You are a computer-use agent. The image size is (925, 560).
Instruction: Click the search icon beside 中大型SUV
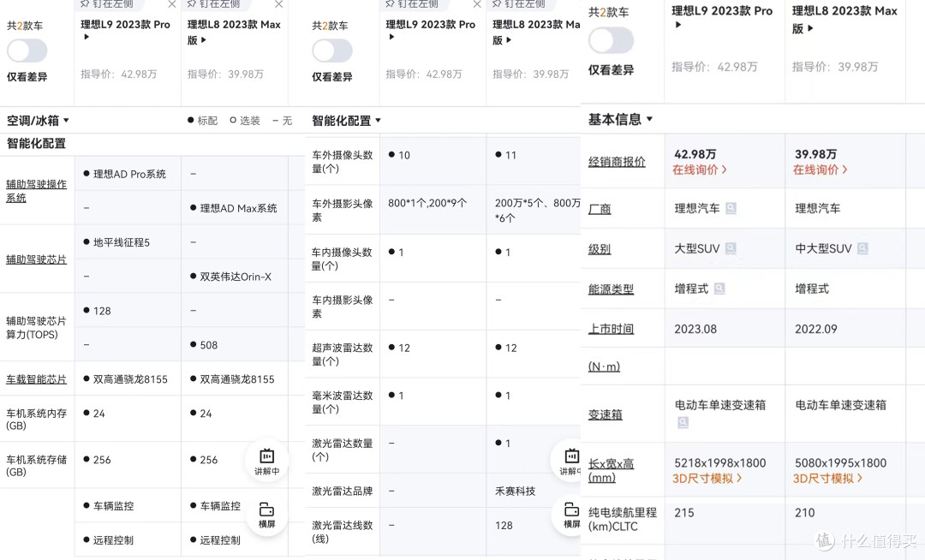[x=862, y=248]
